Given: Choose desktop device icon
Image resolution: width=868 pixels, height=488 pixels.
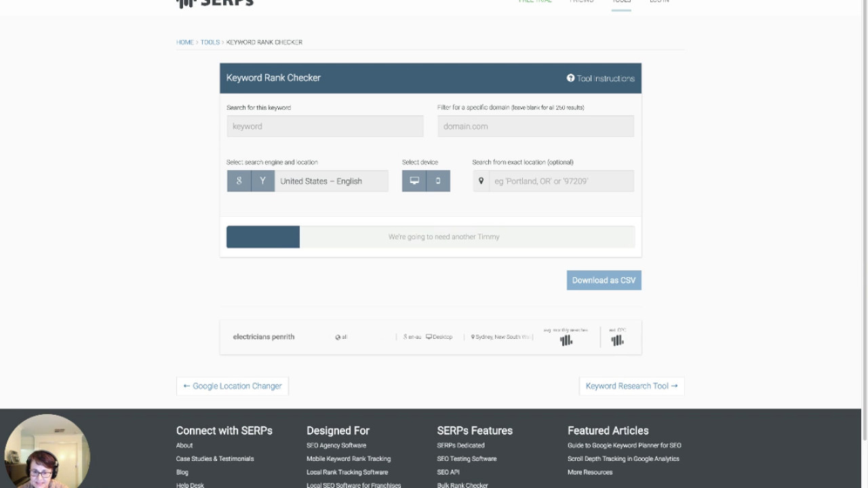Looking at the screenshot, I should (414, 181).
